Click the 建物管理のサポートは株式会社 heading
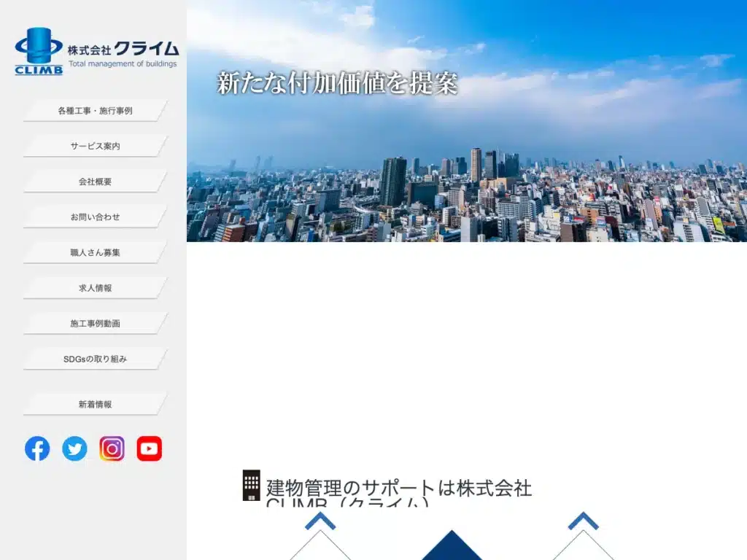The image size is (747, 560). pos(399,488)
